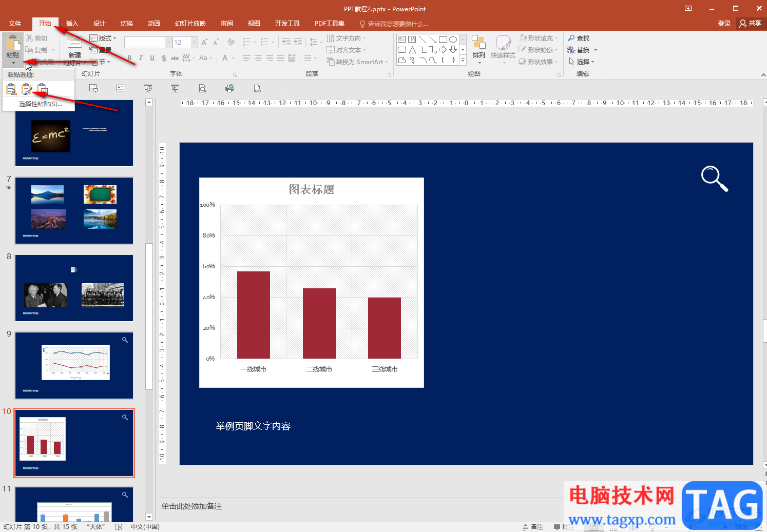Align text left toggle
The height and width of the screenshot is (532, 767).
247,58
